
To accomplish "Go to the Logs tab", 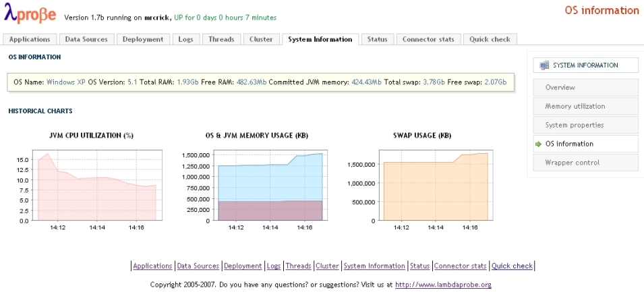I will (x=185, y=39).
